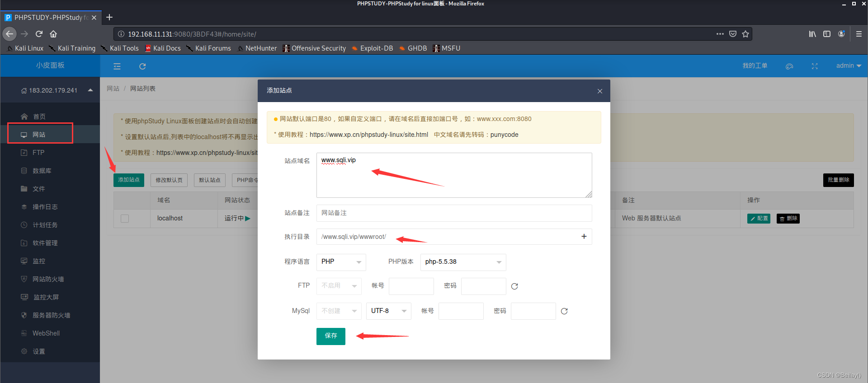
Task: Open the 程序语言 PHP dropdown
Action: 341,262
